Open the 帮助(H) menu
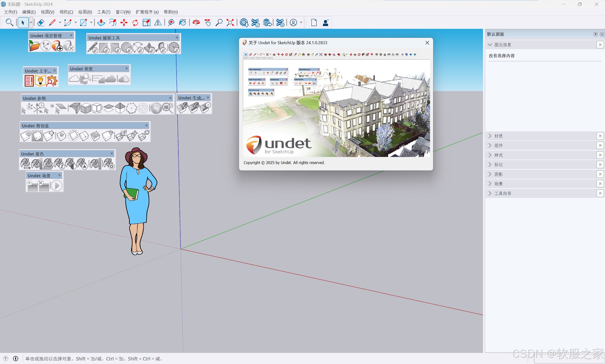 point(171,12)
